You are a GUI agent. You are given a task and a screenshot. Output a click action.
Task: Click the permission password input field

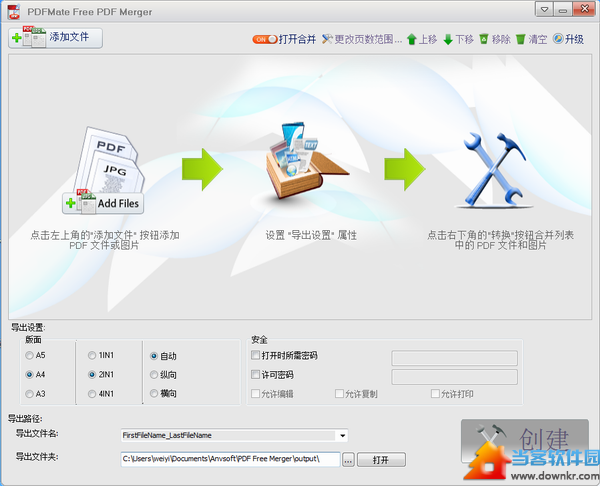pyautogui.click(x=455, y=377)
